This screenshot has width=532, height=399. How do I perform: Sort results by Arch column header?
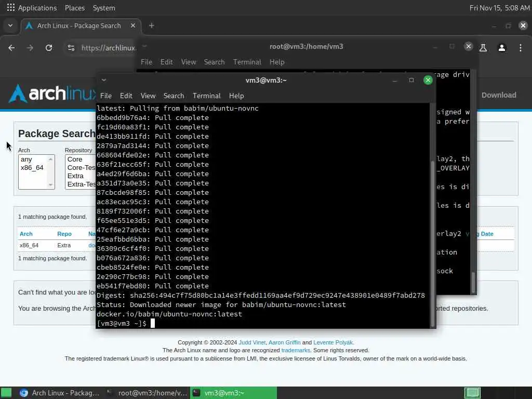pyautogui.click(x=26, y=234)
